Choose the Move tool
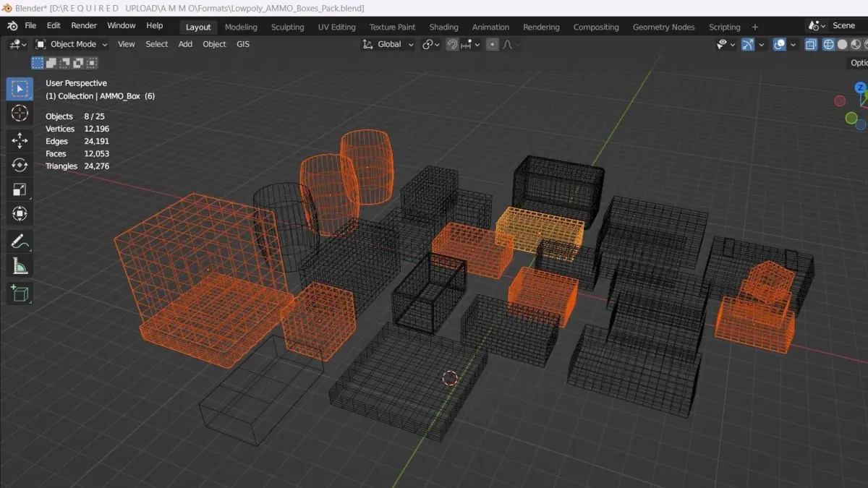Viewport: 868px width, 488px height. click(x=20, y=140)
